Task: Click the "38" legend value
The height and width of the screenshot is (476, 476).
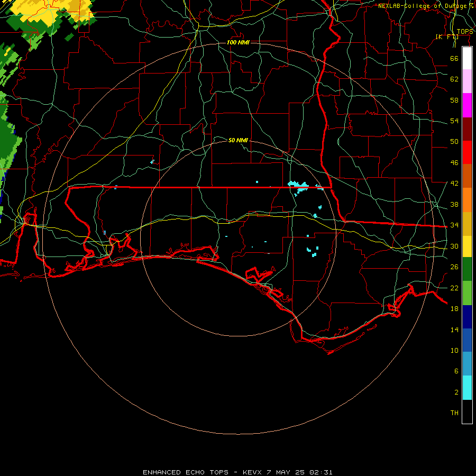Action: click(454, 204)
